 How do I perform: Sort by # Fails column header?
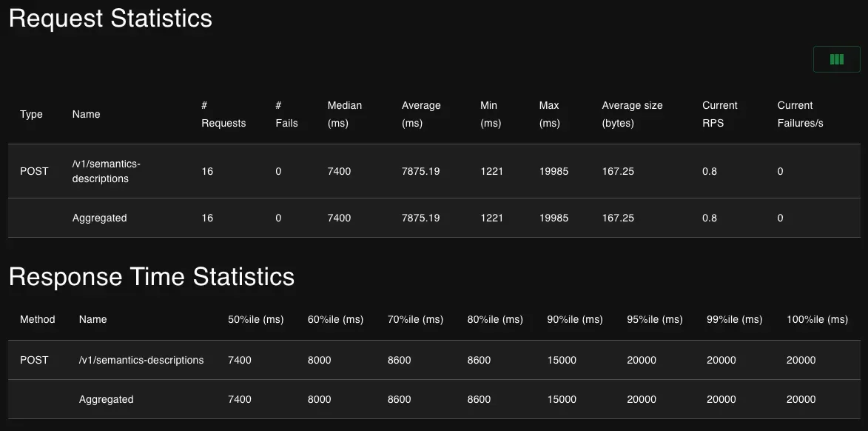click(286, 114)
